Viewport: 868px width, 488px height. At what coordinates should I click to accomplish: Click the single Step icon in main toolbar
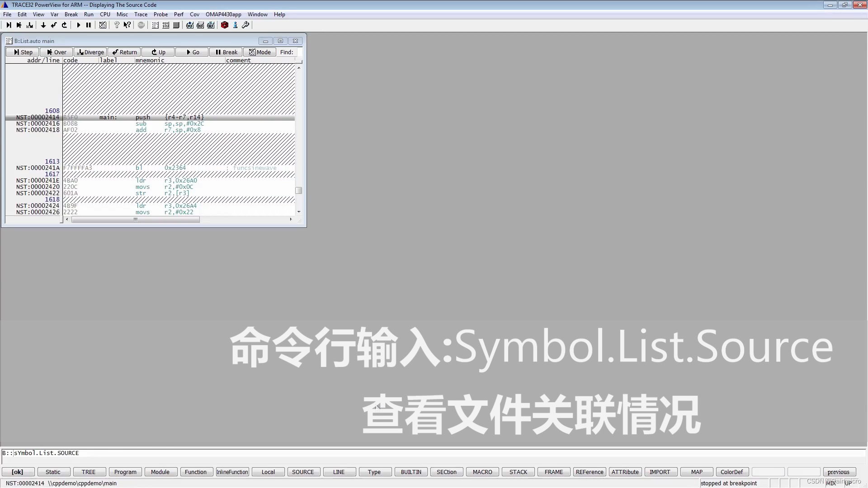9,25
